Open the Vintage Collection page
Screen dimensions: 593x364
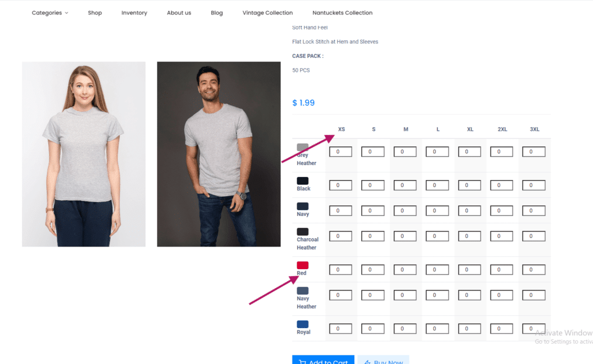click(268, 13)
